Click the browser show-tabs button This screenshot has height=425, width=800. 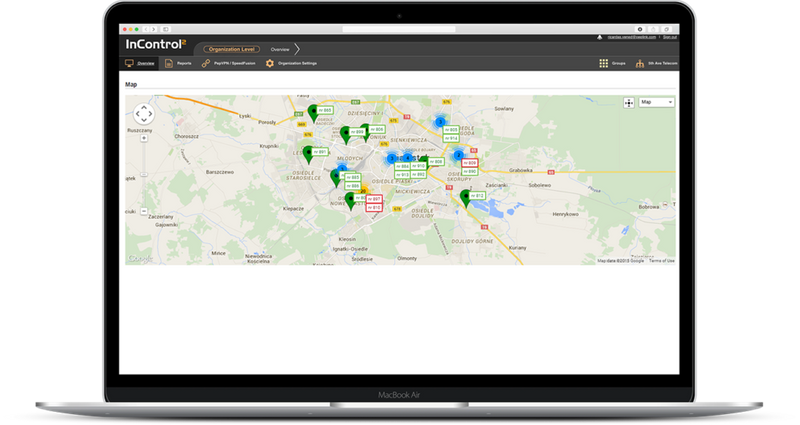(x=666, y=29)
